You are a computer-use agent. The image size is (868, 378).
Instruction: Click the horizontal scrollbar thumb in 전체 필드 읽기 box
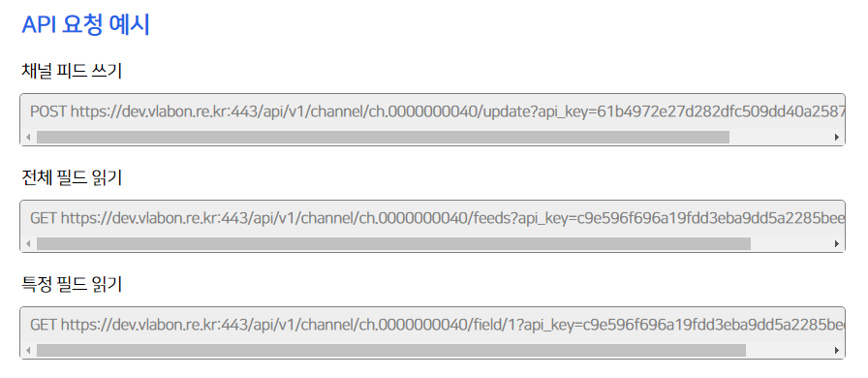point(393,244)
